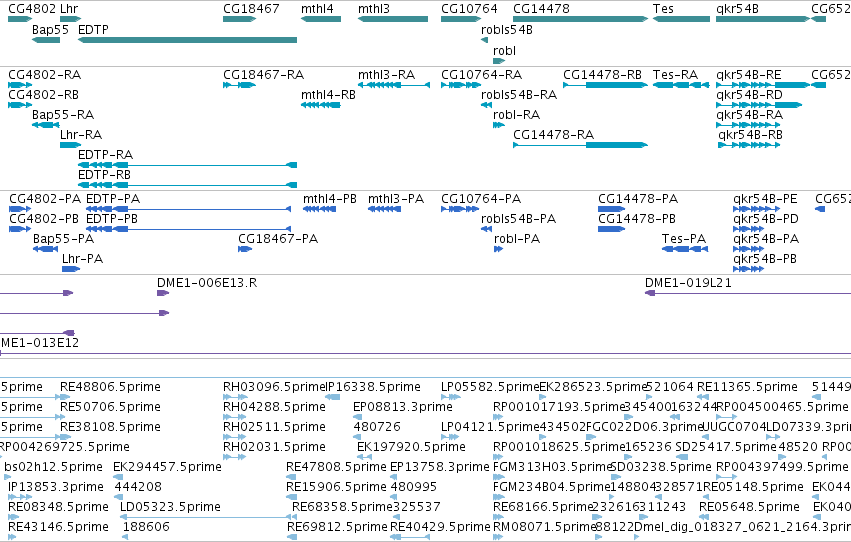
Task: Open the DME1-006E13.R clone label
Action: pos(207,283)
